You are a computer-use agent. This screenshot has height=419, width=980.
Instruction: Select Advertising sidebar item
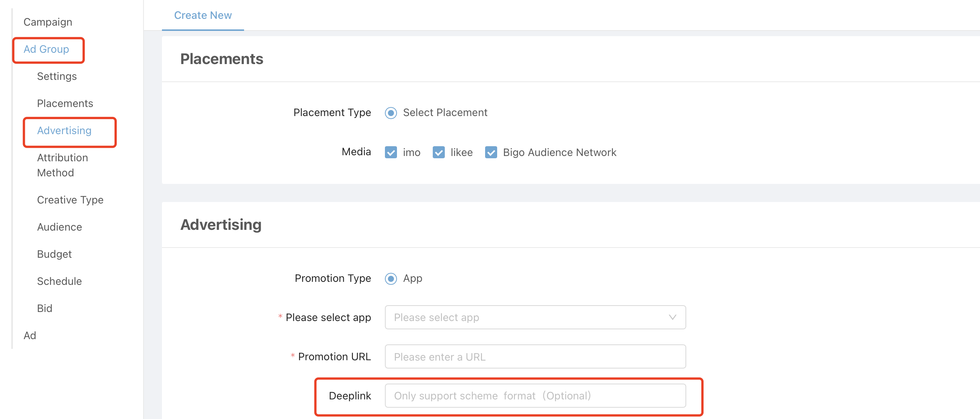click(64, 130)
